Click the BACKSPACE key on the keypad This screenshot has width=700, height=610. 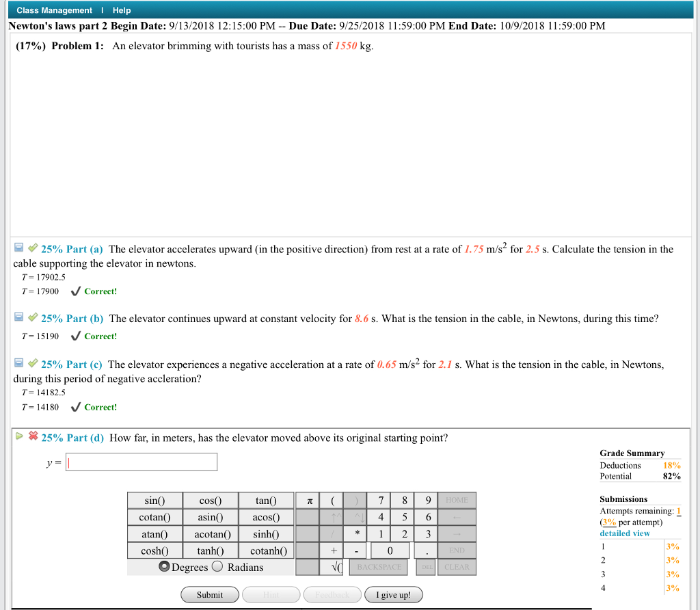pos(378,567)
